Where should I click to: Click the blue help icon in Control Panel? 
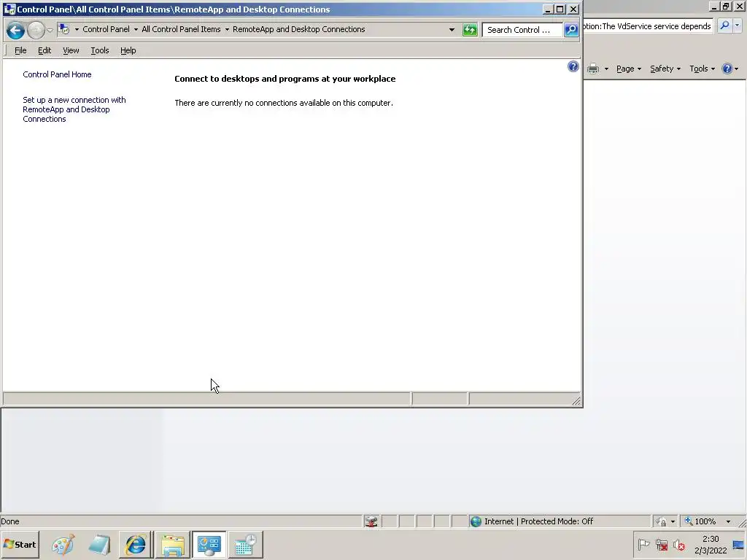pyautogui.click(x=573, y=66)
